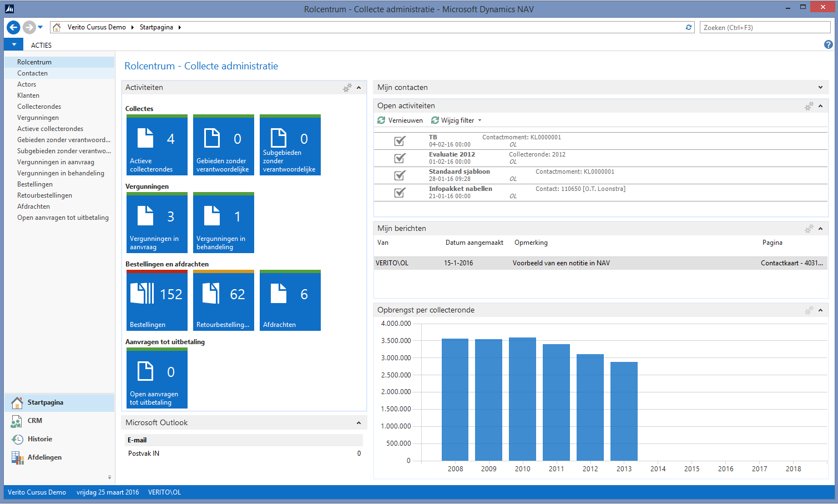Viewport: 838px width, 504px height.
Task: Expand the Verito Cursus Demo breadcrumb arrow
Action: [x=133, y=27]
